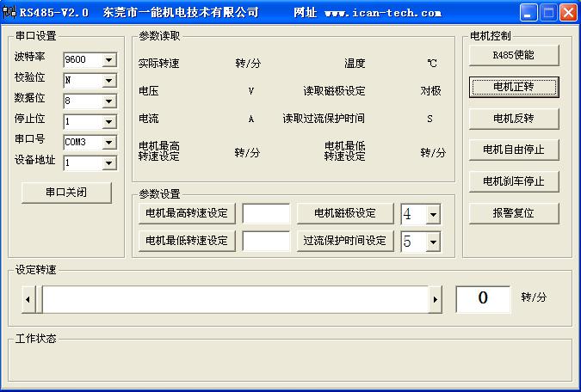581x392 pixels.
Task: Click the speed slider thumb
Action: pyautogui.click(x=39, y=299)
